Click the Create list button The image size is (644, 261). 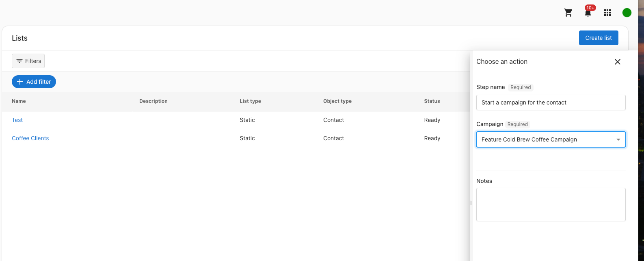pos(599,38)
